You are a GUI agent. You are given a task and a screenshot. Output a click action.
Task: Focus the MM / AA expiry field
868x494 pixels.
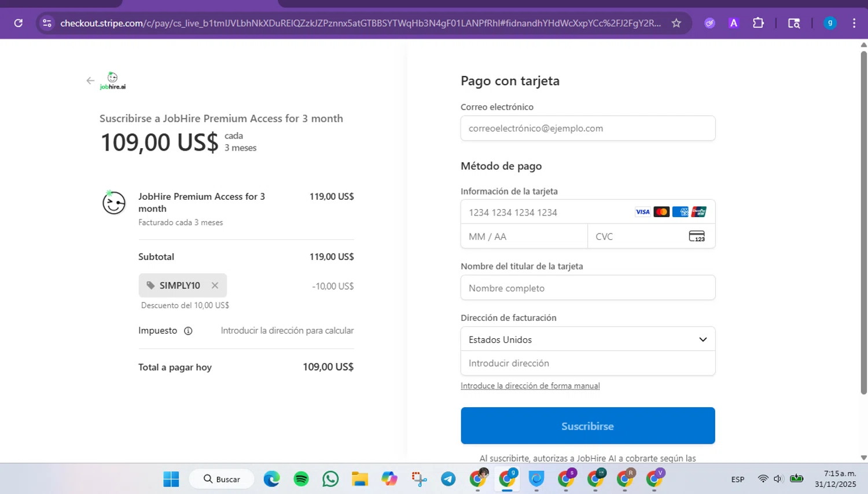(524, 236)
